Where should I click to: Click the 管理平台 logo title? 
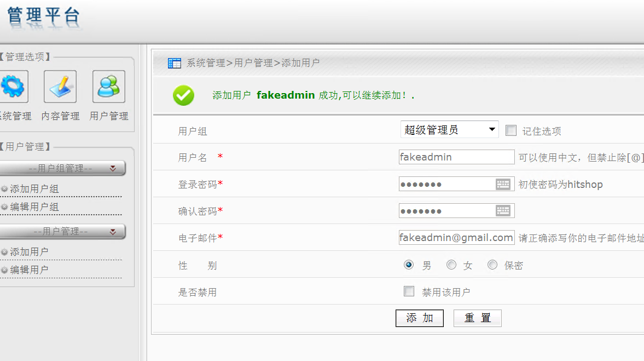44,16
